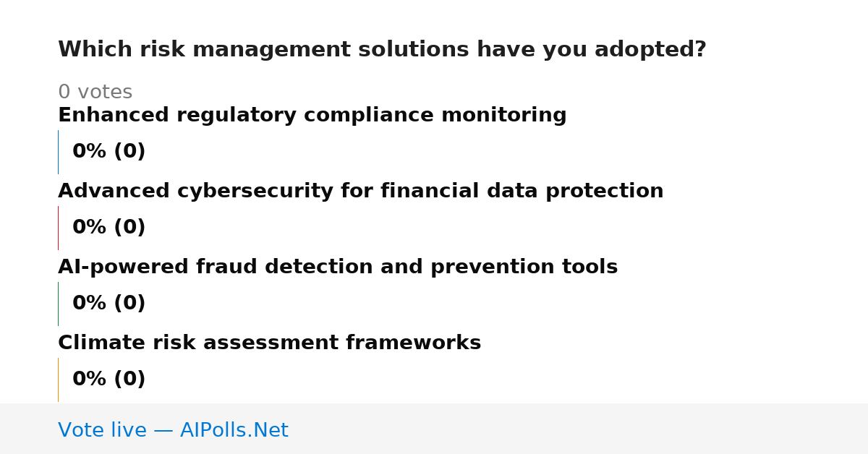This screenshot has width=868, height=454.
Task: Click the green result bar for fraud detection
Action: (58, 304)
